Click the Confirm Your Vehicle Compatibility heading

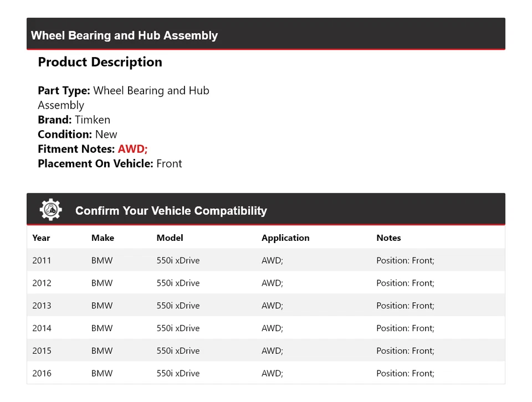[x=171, y=211]
